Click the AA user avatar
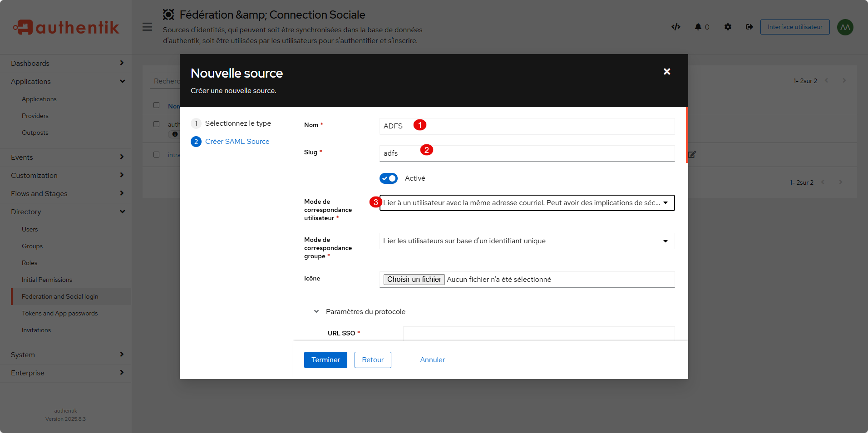The width and height of the screenshot is (868, 433). 845,27
